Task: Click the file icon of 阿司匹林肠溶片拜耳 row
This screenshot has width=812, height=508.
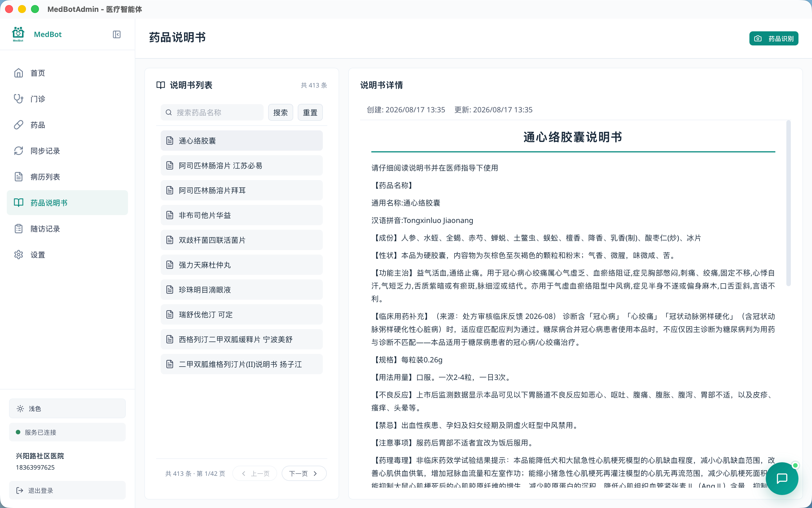Action: [x=170, y=190]
